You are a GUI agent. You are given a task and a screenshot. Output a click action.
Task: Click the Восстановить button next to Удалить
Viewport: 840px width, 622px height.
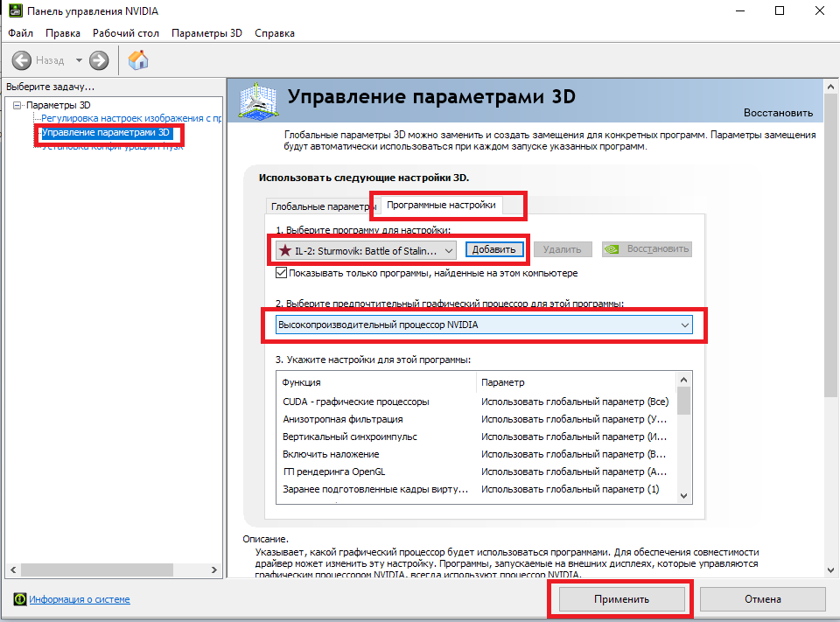647,249
